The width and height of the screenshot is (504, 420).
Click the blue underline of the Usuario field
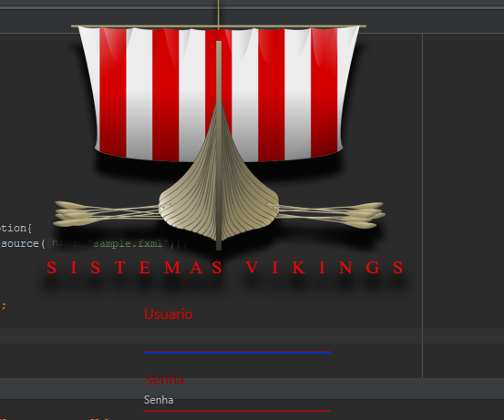tap(237, 353)
